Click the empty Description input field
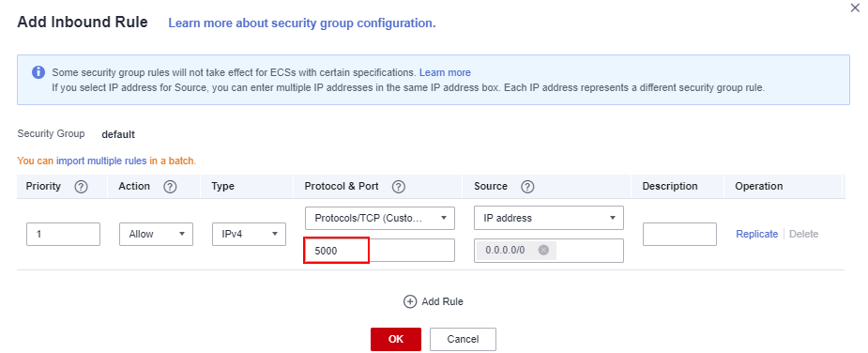The height and width of the screenshot is (353, 868). pyautogui.click(x=679, y=234)
